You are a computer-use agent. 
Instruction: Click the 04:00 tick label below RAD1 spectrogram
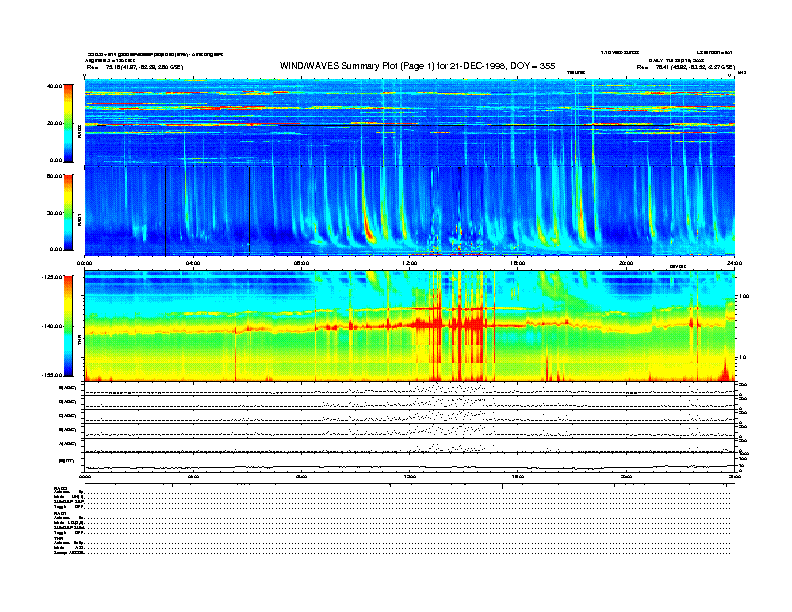193,263
